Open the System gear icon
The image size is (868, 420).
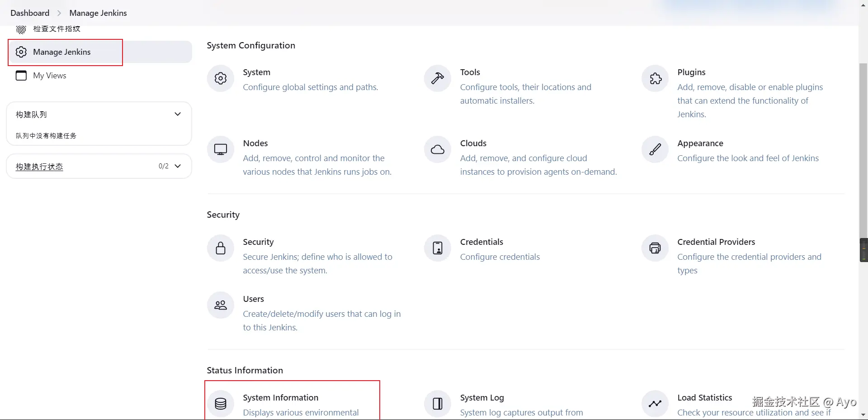[221, 78]
